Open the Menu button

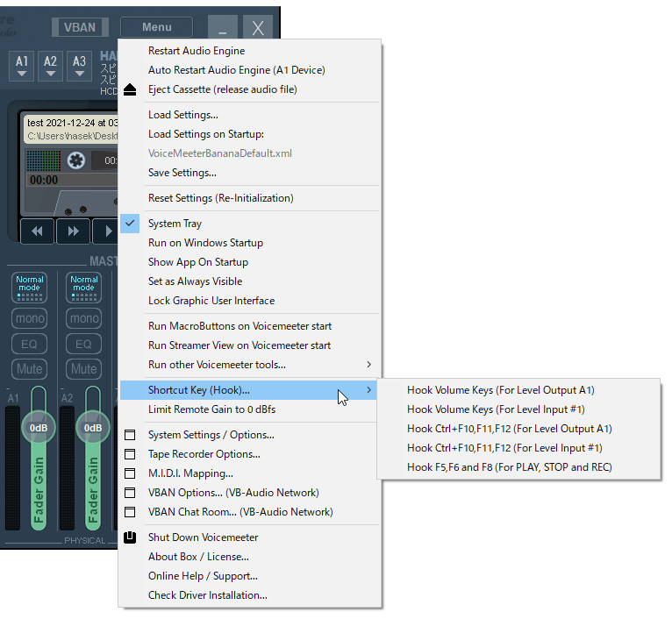pyautogui.click(x=156, y=27)
